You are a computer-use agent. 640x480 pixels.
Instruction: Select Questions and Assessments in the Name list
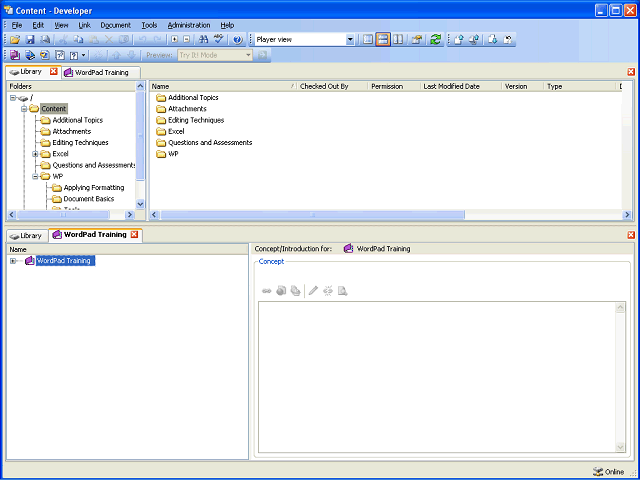(210, 143)
